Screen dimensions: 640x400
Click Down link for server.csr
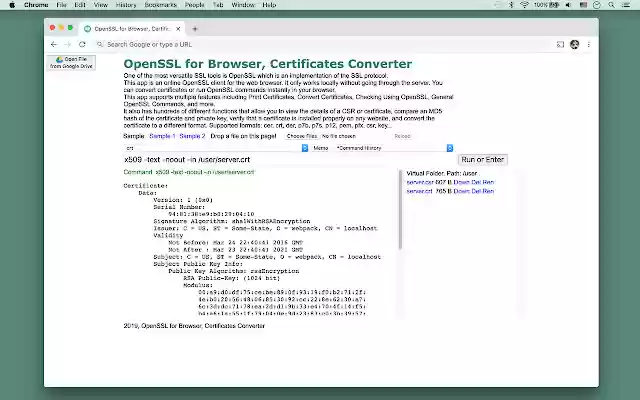click(461, 182)
